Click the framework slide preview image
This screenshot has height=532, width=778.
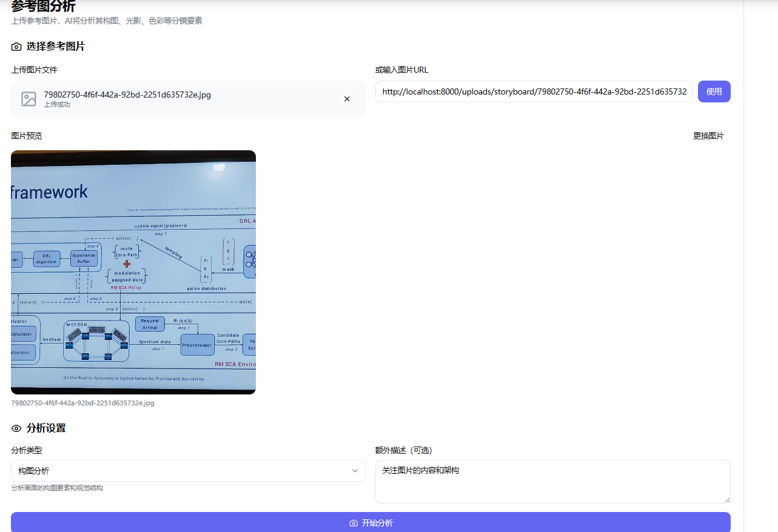coord(133,272)
